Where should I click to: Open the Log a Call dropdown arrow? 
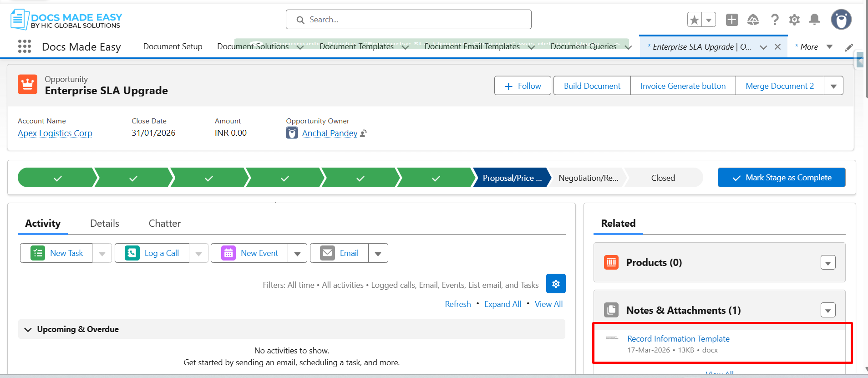click(198, 253)
